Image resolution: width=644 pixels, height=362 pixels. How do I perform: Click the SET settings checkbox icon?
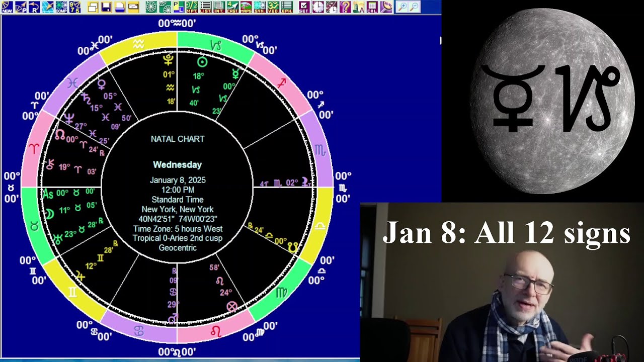(304, 7)
